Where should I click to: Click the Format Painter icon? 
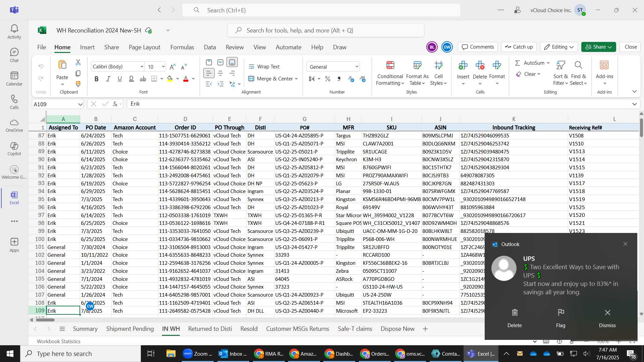[78, 84]
